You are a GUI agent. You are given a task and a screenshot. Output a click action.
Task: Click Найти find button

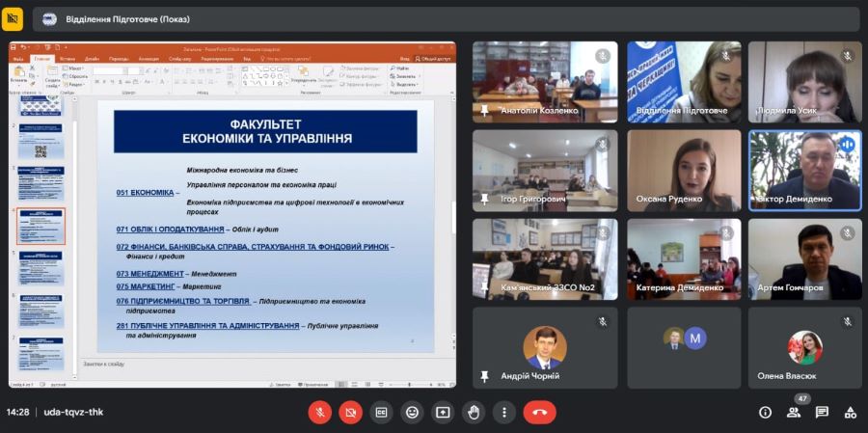click(x=399, y=68)
